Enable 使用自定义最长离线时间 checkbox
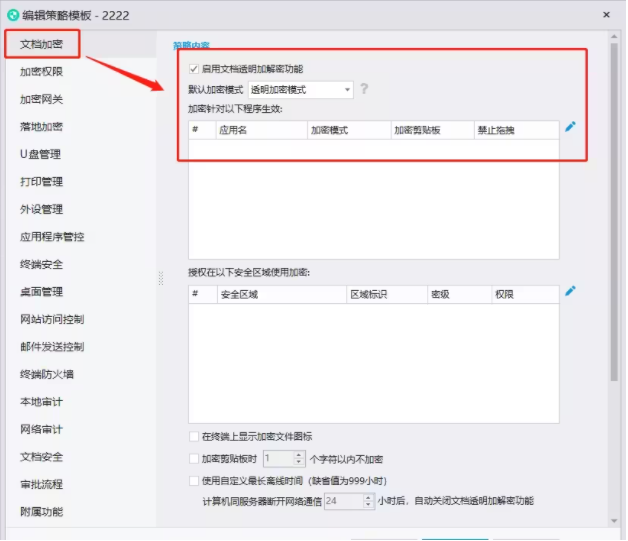This screenshot has width=628, height=541. (x=194, y=481)
